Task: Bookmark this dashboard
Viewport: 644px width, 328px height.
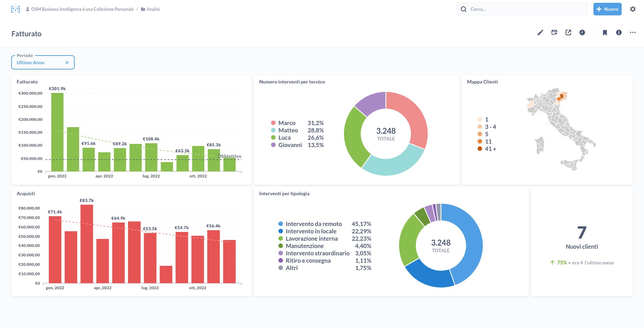Action: coord(605,32)
